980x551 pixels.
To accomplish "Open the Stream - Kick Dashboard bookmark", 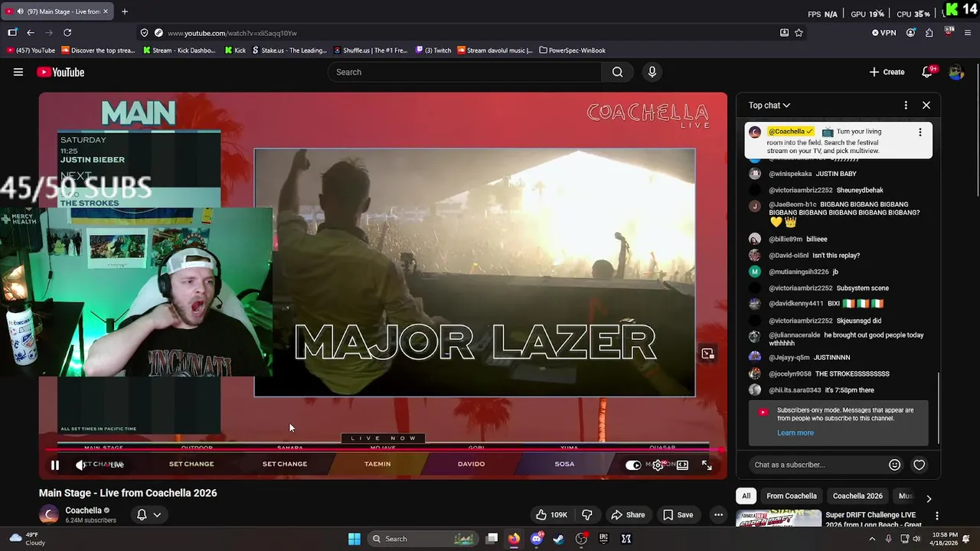I will point(179,51).
